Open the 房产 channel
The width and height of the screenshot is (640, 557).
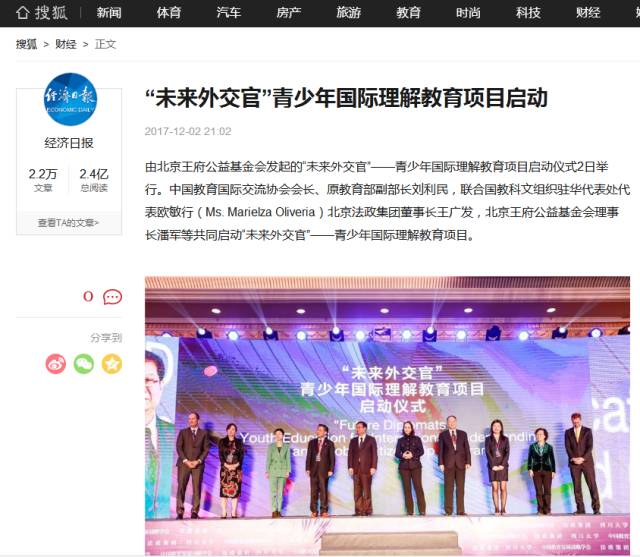289,13
